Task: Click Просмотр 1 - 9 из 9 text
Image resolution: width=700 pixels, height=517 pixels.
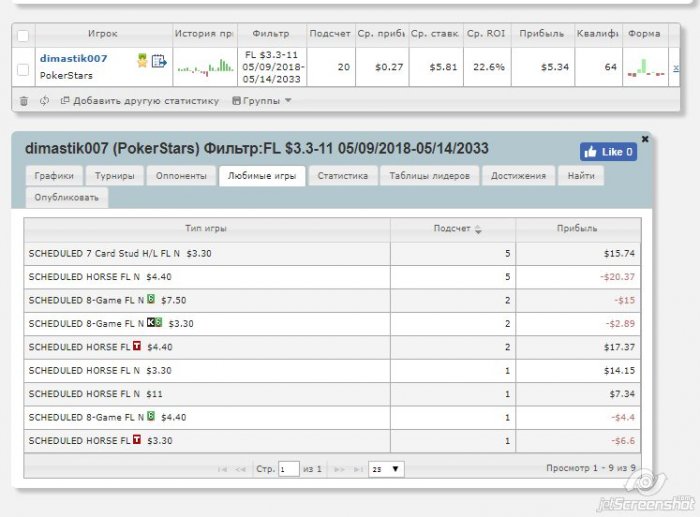Action: pos(591,468)
